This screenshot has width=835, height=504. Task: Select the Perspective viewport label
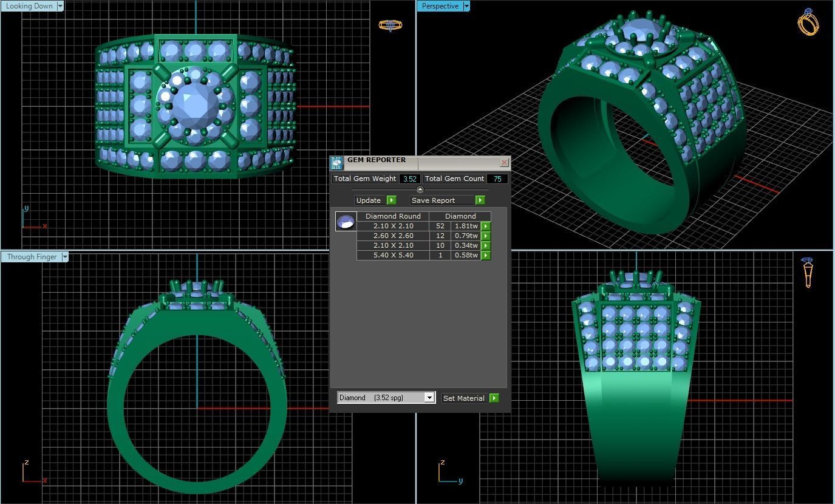point(440,6)
